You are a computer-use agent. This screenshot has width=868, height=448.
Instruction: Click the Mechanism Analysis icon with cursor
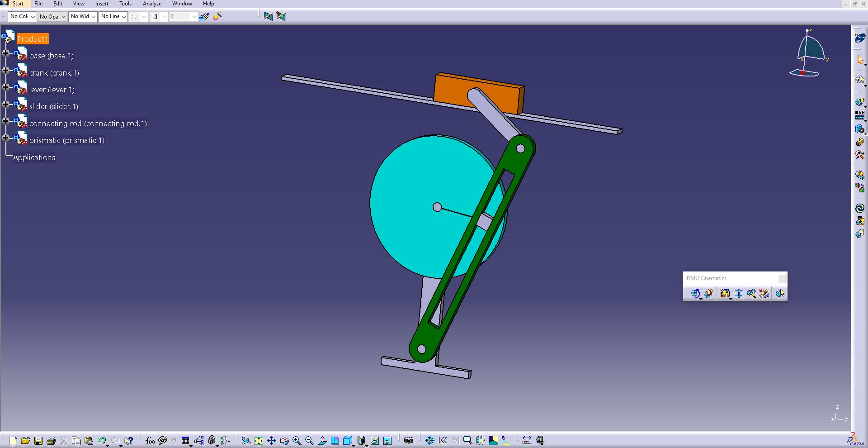(x=780, y=294)
